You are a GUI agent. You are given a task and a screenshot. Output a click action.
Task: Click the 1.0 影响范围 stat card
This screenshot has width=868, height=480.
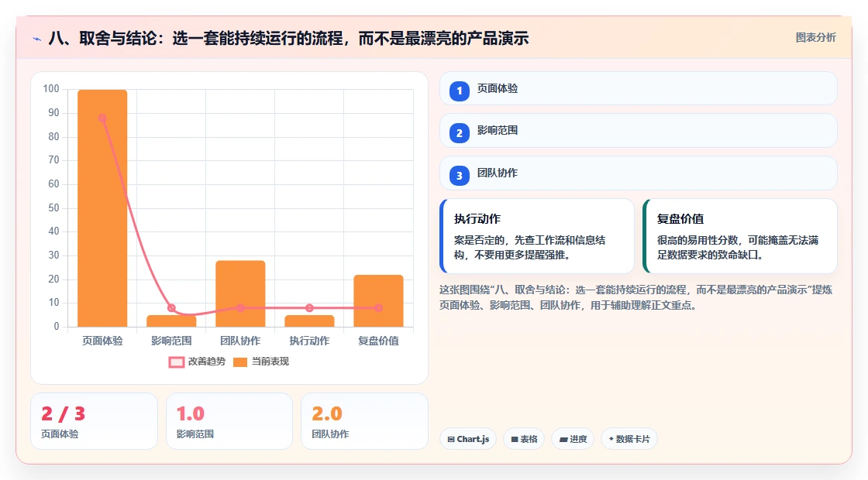(229, 421)
